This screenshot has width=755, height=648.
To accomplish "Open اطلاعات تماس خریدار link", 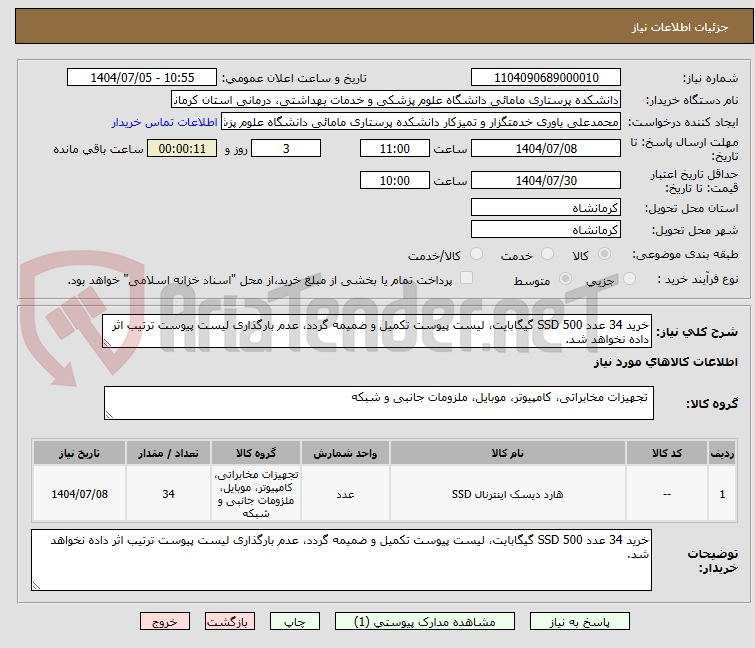I will [164, 122].
